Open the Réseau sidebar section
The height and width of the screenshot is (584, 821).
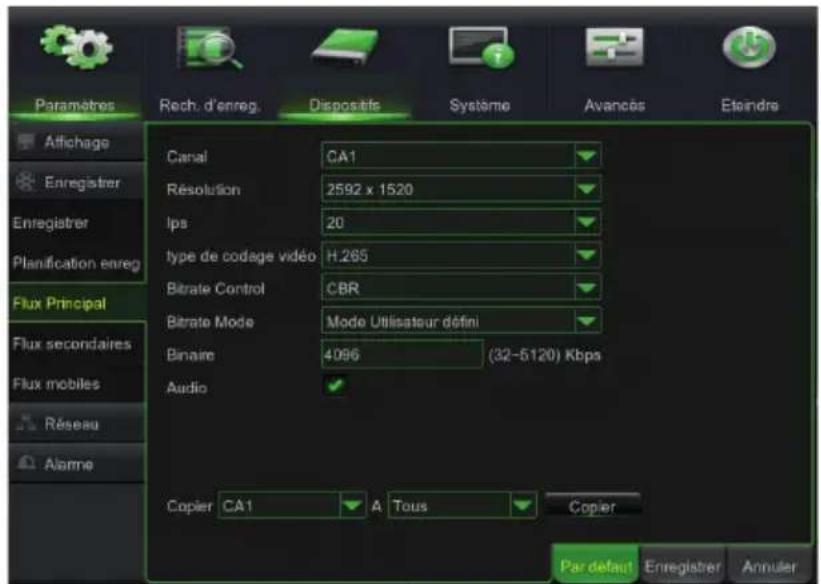pyautogui.click(x=76, y=423)
